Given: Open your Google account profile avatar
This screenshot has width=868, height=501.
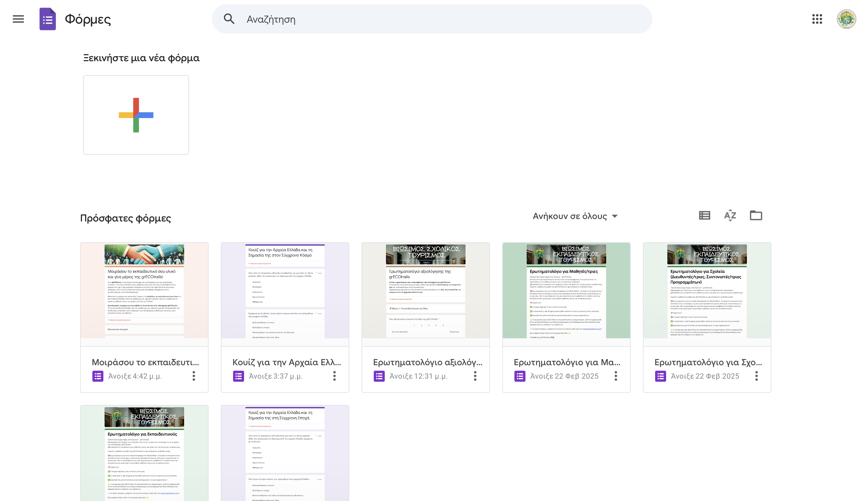Looking at the screenshot, I should [847, 19].
